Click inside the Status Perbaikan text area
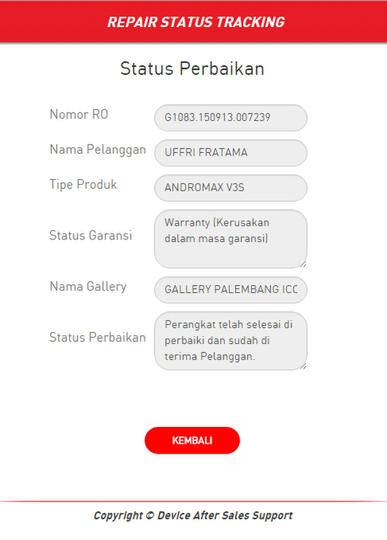The height and width of the screenshot is (540, 387). (x=231, y=341)
